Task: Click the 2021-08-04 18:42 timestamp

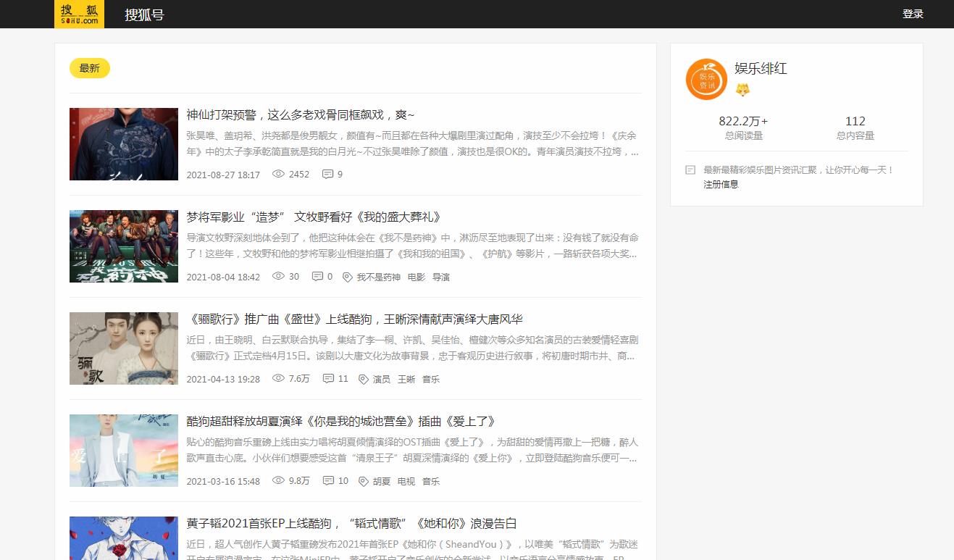Action: tap(223, 277)
